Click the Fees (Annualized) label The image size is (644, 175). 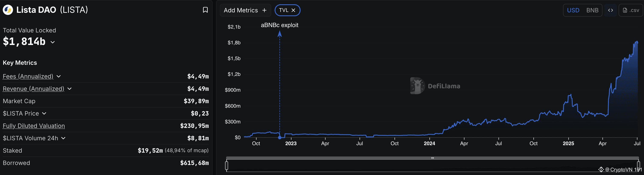[28, 77]
